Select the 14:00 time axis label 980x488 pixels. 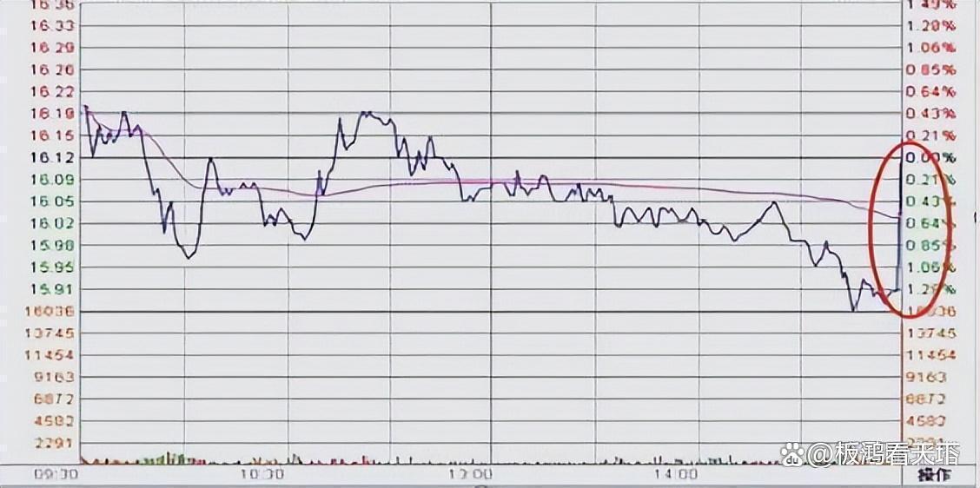[676, 475]
